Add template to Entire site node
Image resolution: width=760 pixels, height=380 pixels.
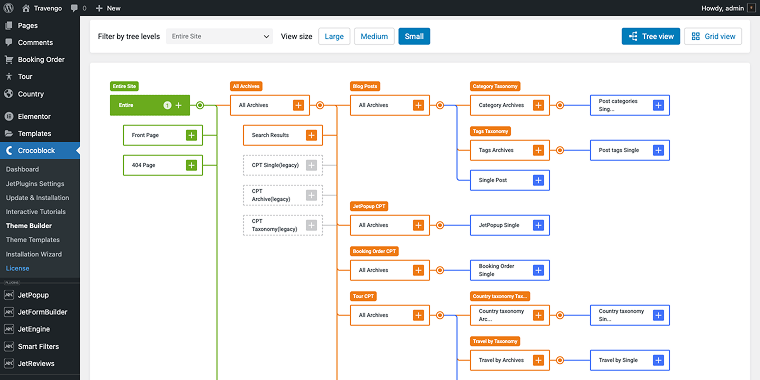[178, 105]
